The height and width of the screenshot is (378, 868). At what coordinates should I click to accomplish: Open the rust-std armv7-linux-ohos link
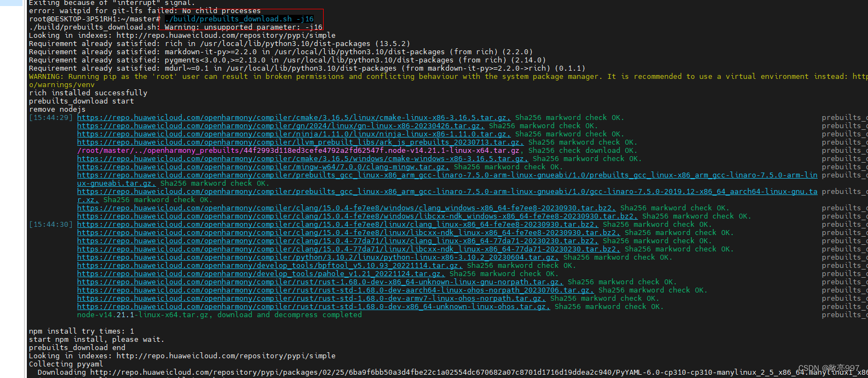coord(311,299)
